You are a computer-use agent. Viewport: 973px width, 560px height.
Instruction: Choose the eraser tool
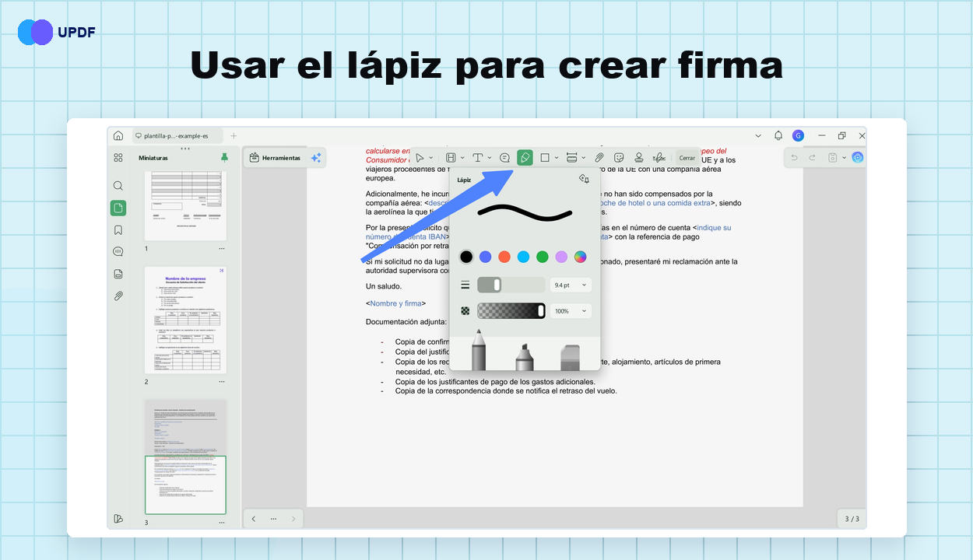[x=571, y=358]
